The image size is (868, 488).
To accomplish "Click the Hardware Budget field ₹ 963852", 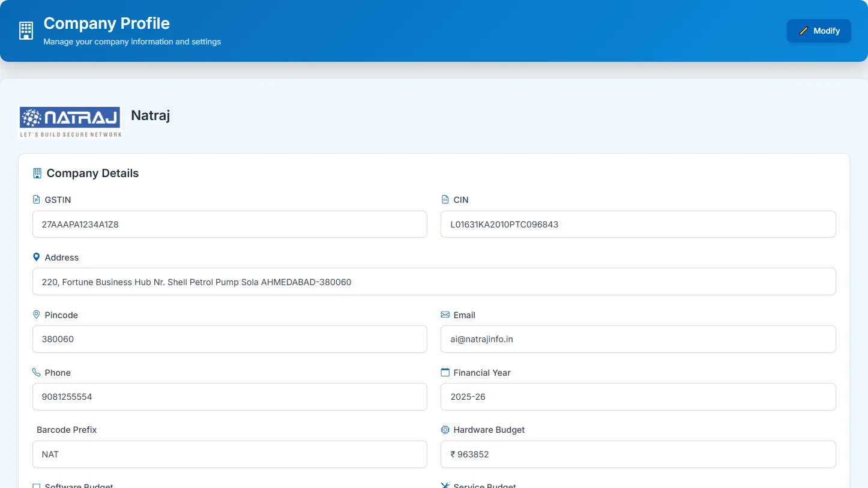I will click(x=638, y=454).
